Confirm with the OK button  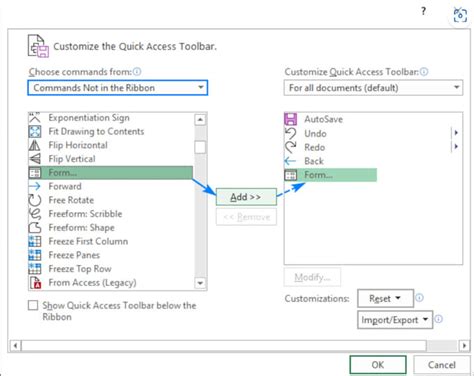(378, 365)
